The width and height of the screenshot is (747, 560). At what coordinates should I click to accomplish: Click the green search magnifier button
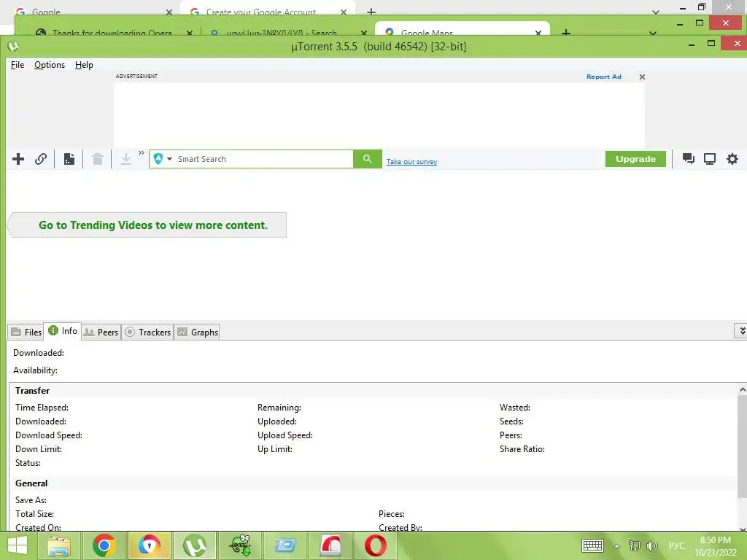[368, 159]
